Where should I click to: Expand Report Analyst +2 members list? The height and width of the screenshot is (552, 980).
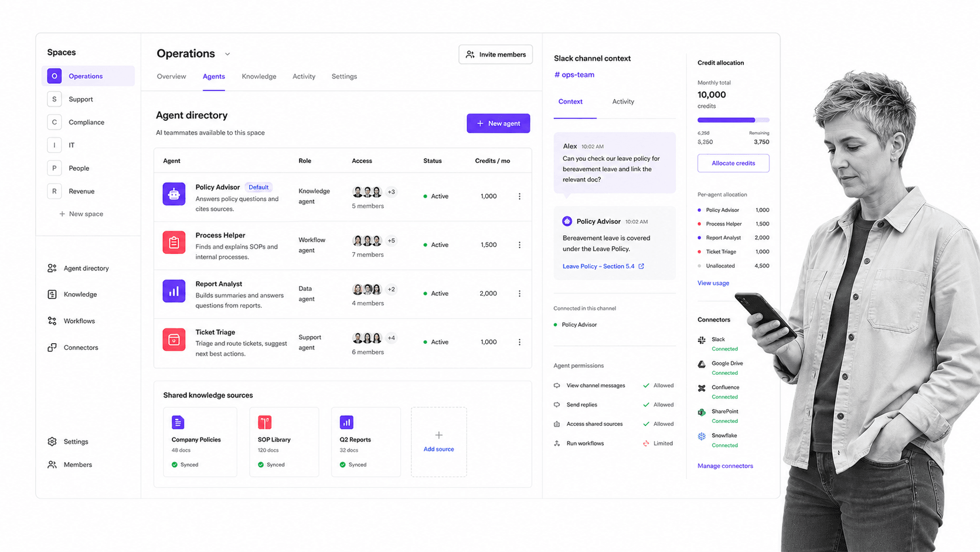coord(392,289)
